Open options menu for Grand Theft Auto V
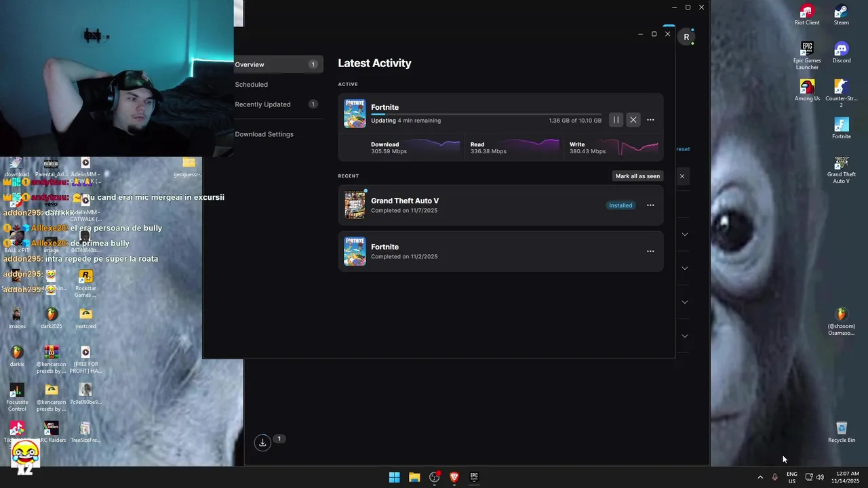The image size is (868, 488). pyautogui.click(x=650, y=205)
